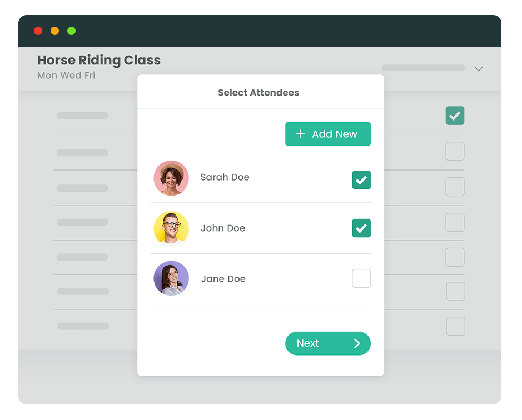
Task: Select the John Doe name label
Action: (x=223, y=228)
